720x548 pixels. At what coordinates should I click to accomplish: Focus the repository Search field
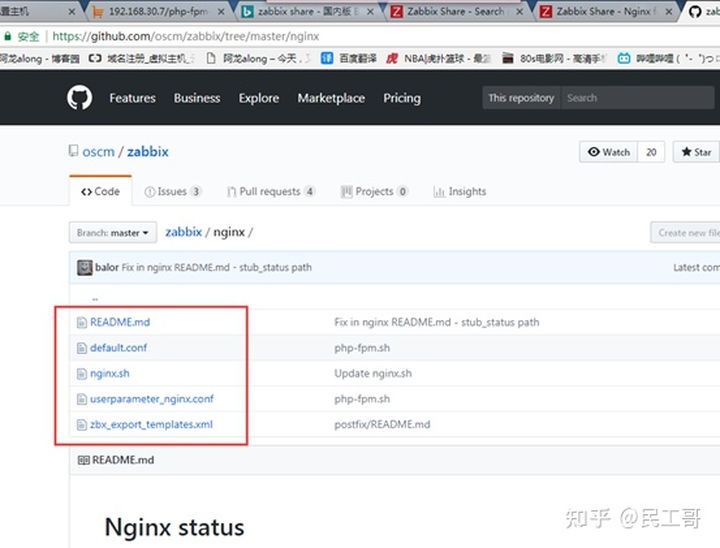click(638, 98)
